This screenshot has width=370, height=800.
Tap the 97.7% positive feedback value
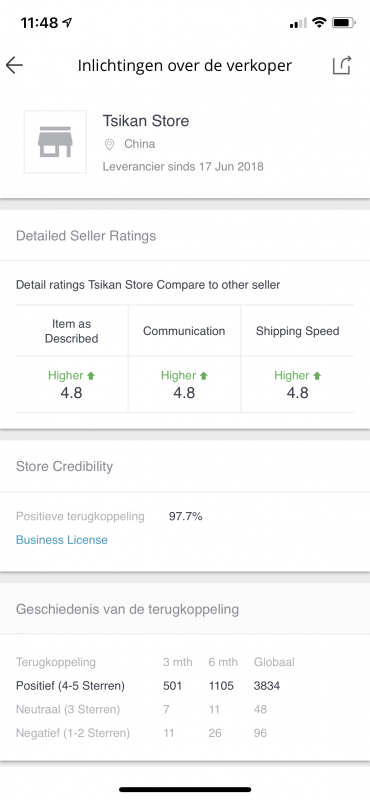click(x=186, y=516)
